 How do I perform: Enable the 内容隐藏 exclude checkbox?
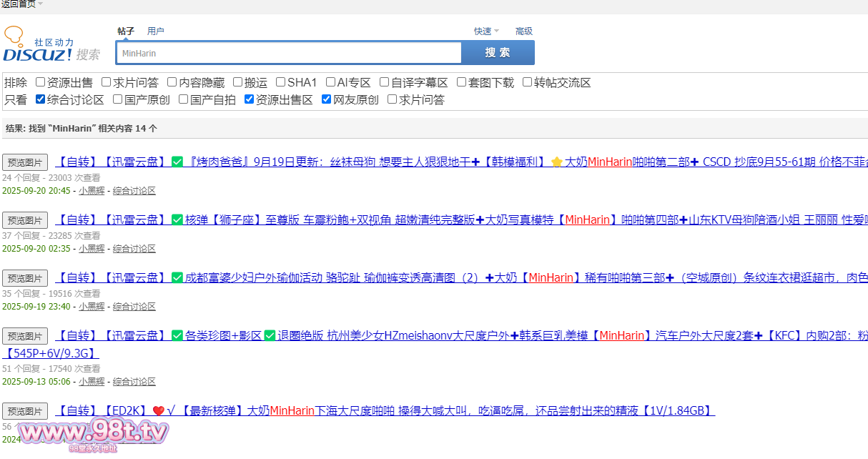coord(172,82)
